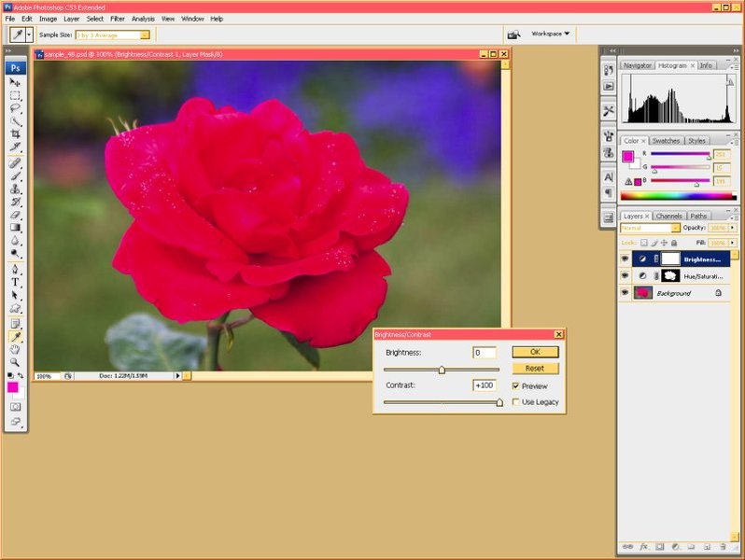Open the layer blend mode dropdown
This screenshot has width=745, height=560.
click(x=651, y=228)
